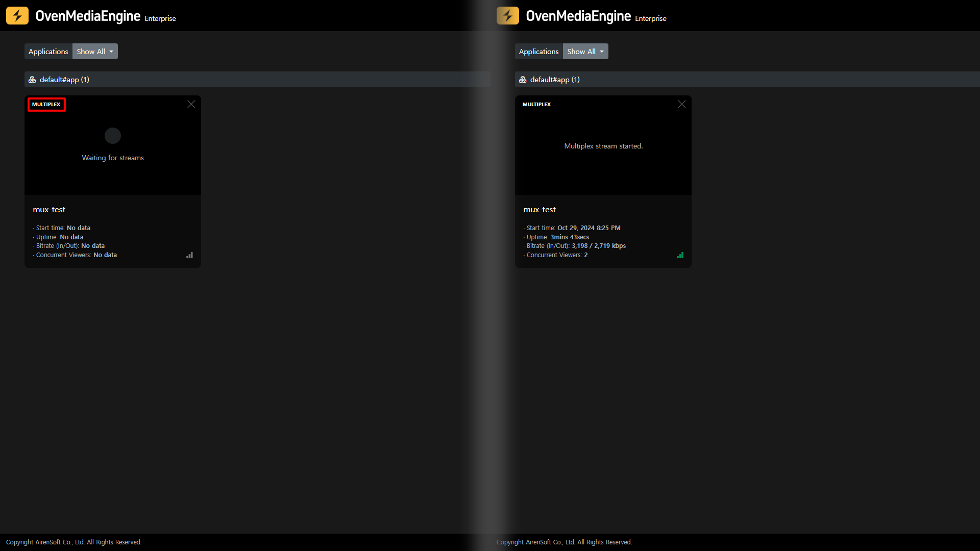Open the Waiting for streams preview thumbnail

pos(113,148)
